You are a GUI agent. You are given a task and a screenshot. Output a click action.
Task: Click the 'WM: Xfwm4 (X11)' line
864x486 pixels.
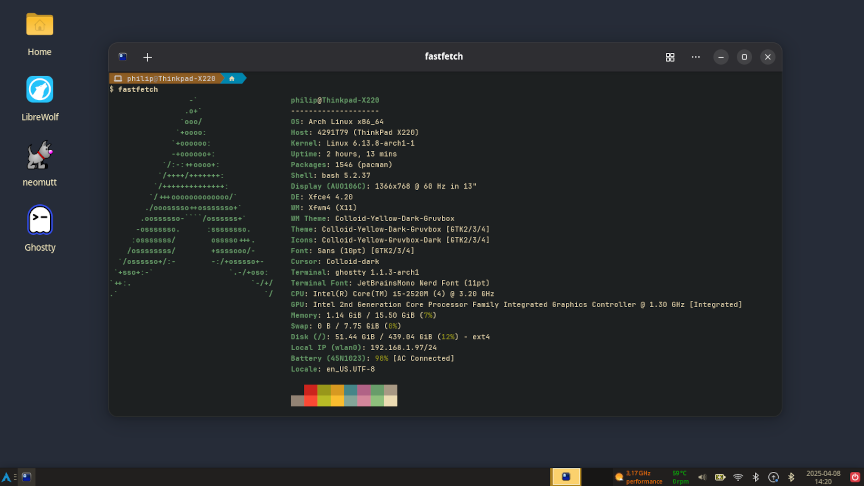(324, 208)
